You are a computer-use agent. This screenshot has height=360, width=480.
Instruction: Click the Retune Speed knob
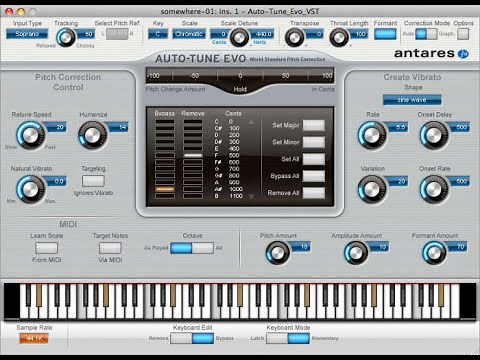30,135
